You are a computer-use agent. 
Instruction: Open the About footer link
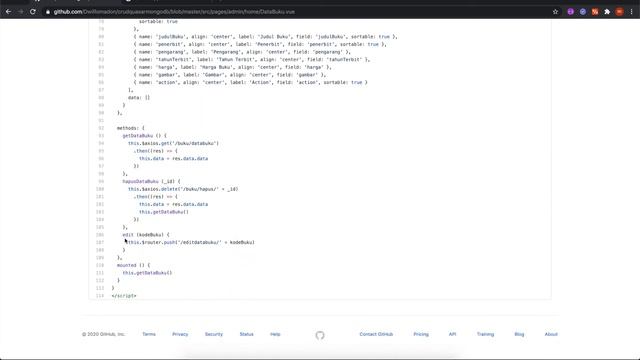(x=551, y=334)
